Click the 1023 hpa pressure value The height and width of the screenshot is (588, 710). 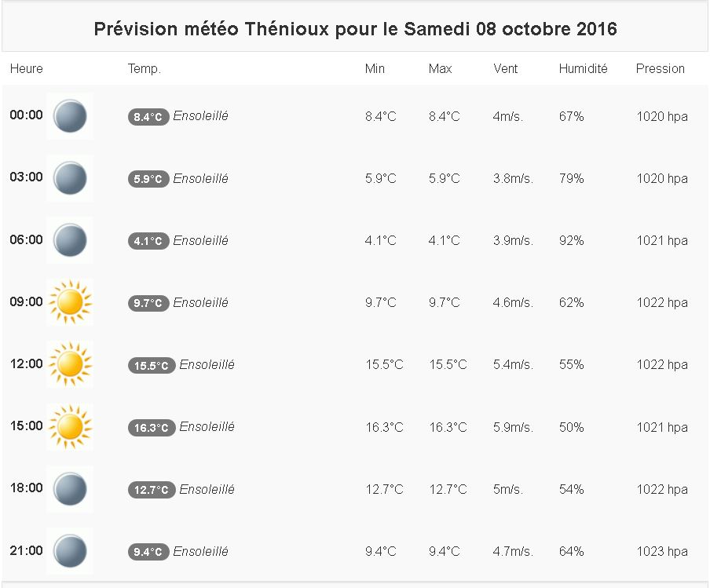pos(661,552)
